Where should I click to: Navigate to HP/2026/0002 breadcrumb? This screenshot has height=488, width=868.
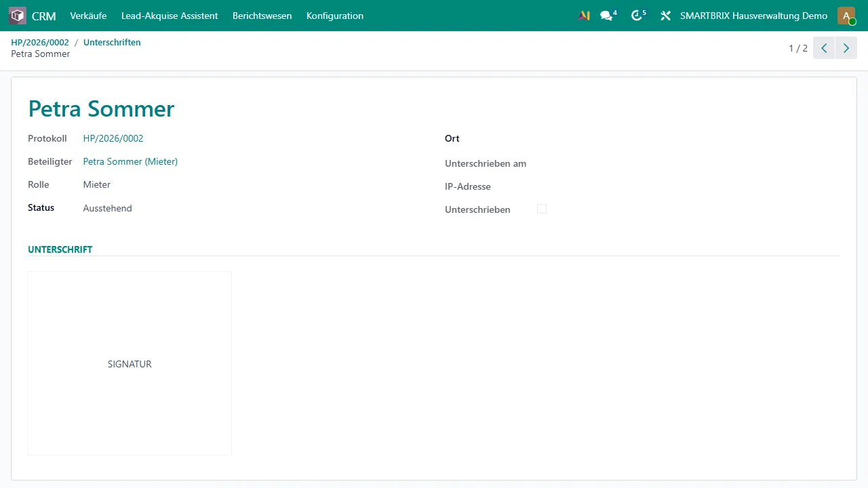[x=40, y=42]
